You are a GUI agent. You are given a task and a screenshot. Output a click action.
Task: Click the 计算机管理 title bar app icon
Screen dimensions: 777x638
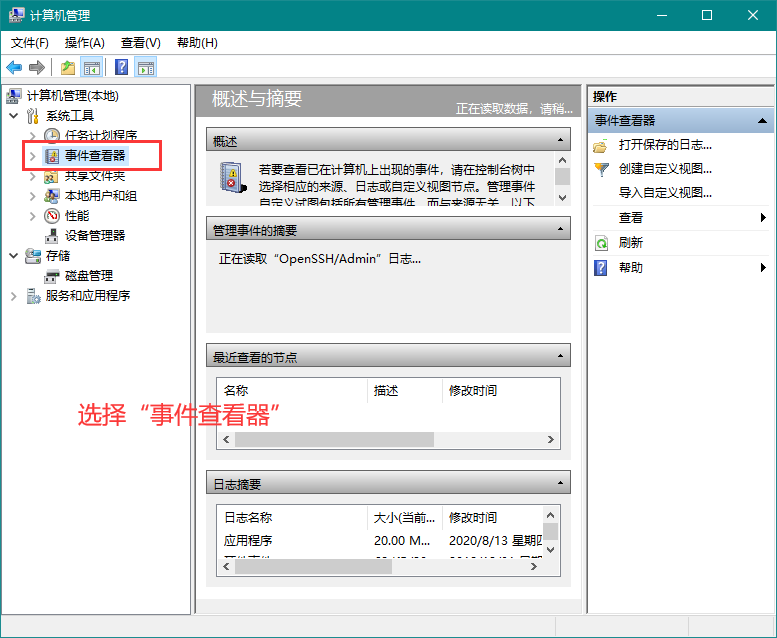pos(16,15)
